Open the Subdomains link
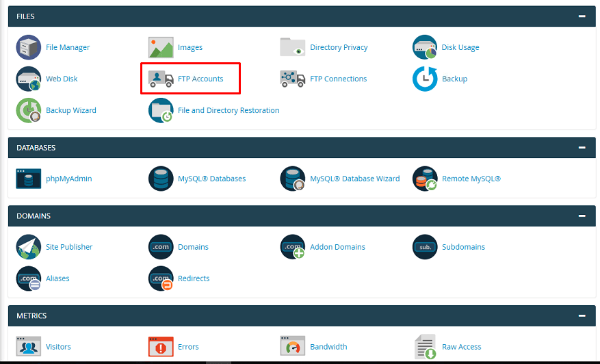This screenshot has width=600, height=364. [463, 247]
